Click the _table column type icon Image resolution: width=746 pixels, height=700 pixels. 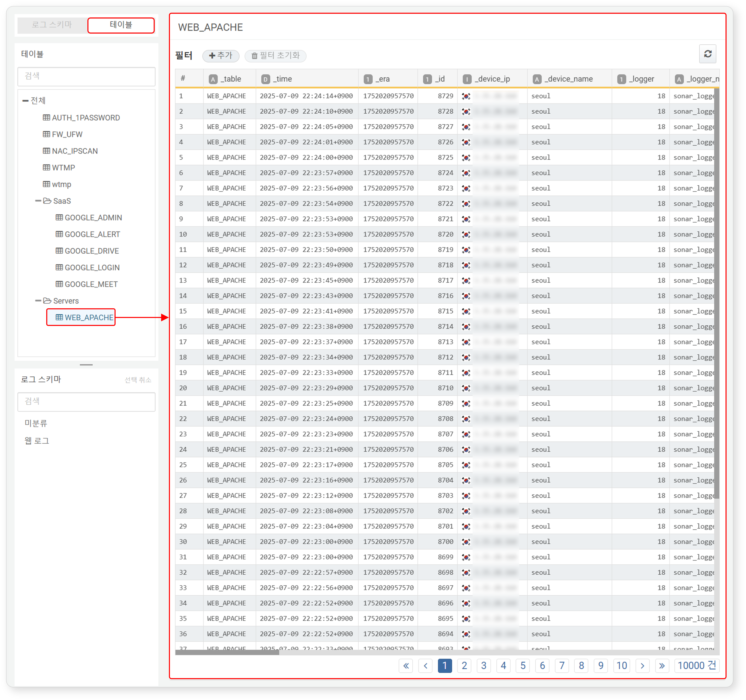(213, 79)
